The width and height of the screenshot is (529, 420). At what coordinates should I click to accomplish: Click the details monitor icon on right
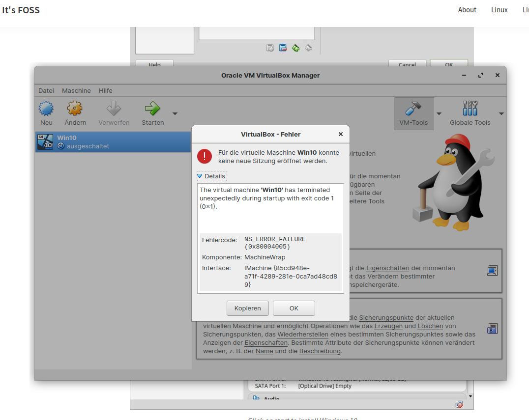(x=492, y=270)
